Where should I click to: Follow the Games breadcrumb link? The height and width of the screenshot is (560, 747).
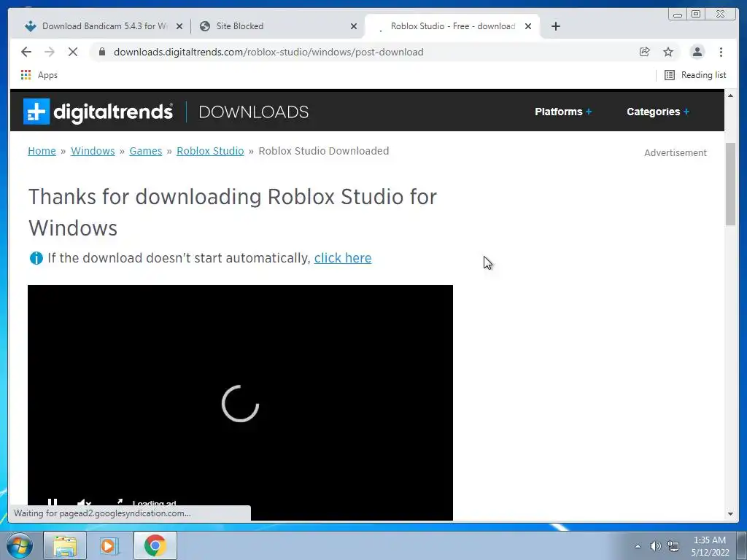[146, 151]
